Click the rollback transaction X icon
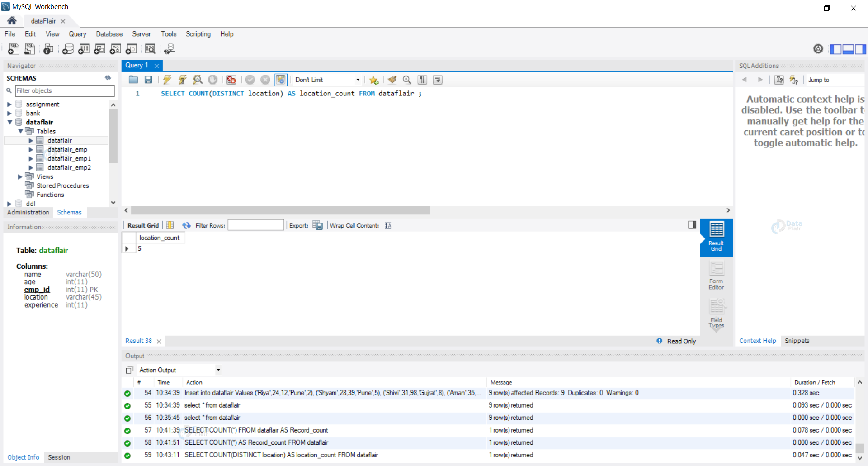868x466 pixels. [x=265, y=80]
